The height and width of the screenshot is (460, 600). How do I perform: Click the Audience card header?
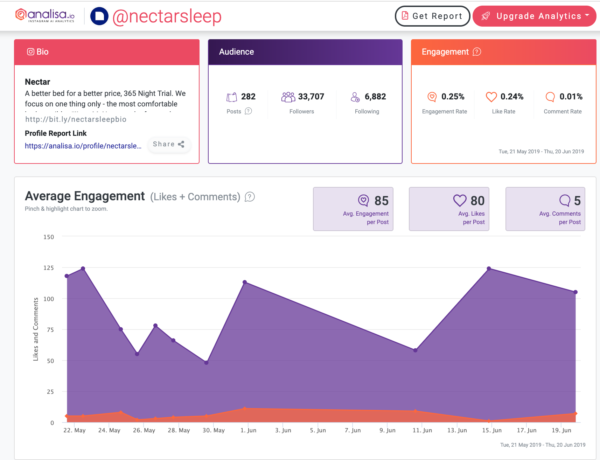[x=305, y=52]
